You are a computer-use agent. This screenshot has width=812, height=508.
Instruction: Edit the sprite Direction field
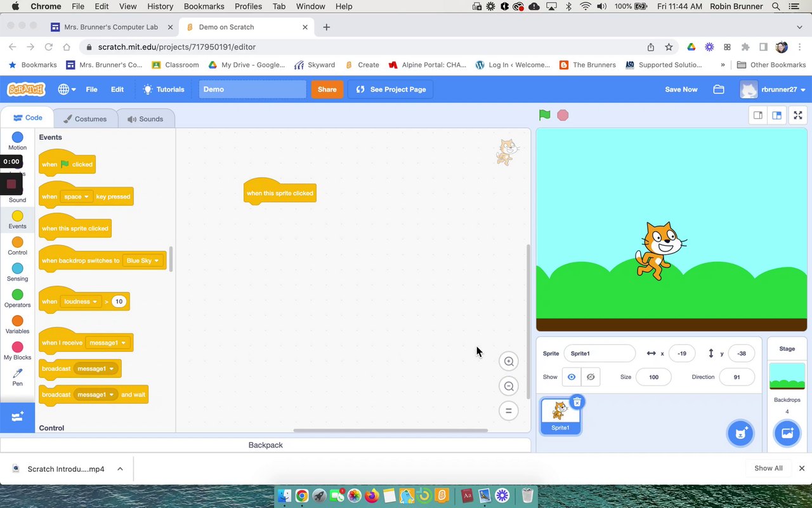tap(737, 377)
